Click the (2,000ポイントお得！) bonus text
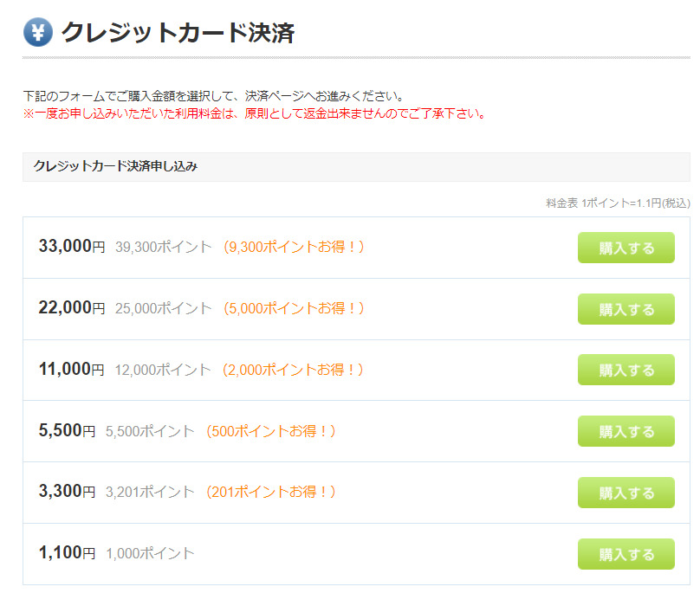 click(293, 370)
